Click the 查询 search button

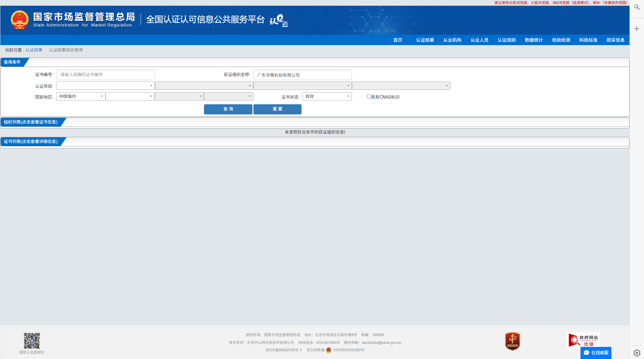228,109
